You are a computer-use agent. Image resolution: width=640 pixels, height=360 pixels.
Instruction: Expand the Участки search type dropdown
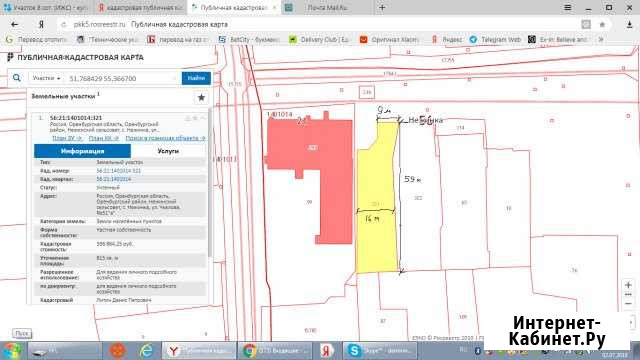point(47,78)
